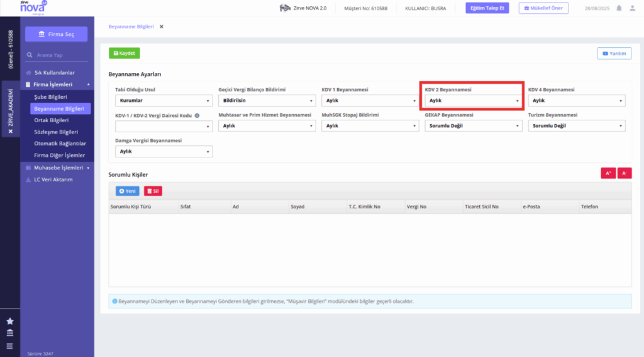Decrease font size with A- button
Screen dimensions: 644x357
[x=625, y=173]
